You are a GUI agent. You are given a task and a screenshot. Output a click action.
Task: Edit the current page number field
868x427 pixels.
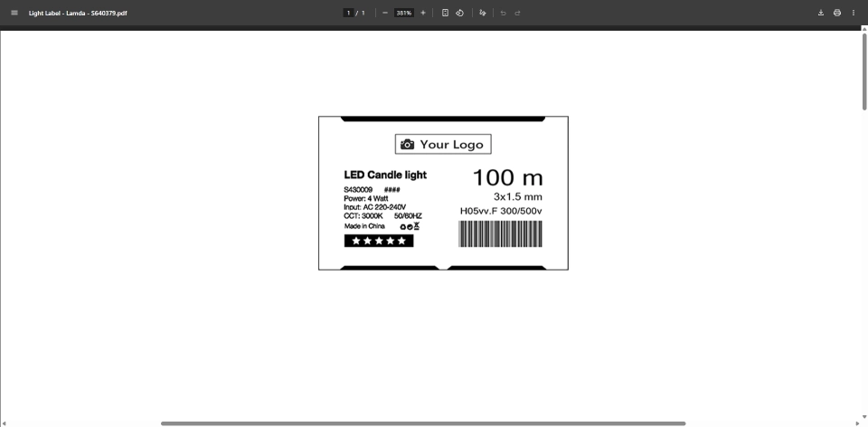point(348,13)
